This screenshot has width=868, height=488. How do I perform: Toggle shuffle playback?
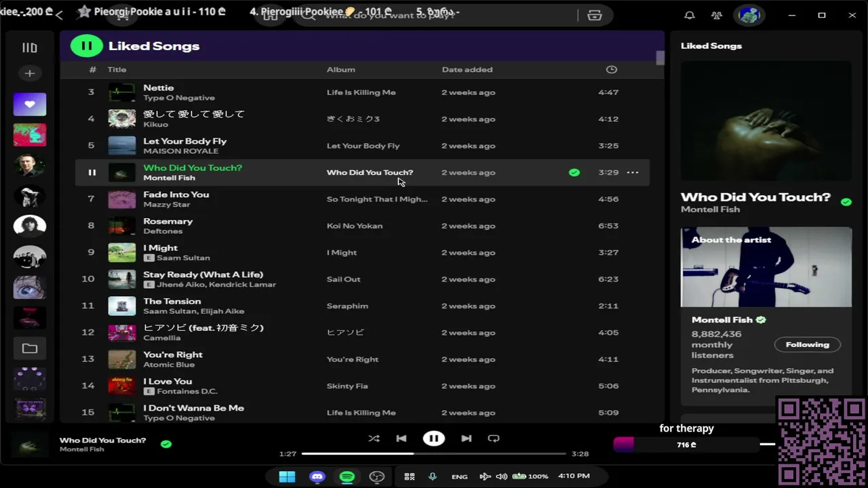(374, 439)
